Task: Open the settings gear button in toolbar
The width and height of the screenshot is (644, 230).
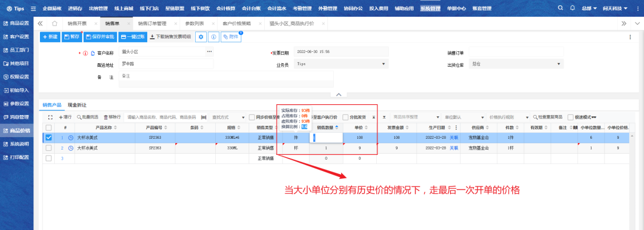Action: [x=201, y=37]
